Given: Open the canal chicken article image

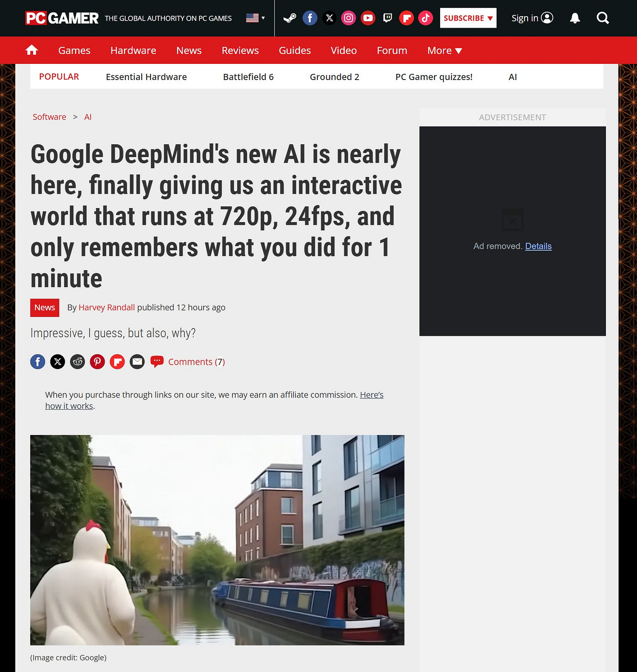Looking at the screenshot, I should [217, 540].
